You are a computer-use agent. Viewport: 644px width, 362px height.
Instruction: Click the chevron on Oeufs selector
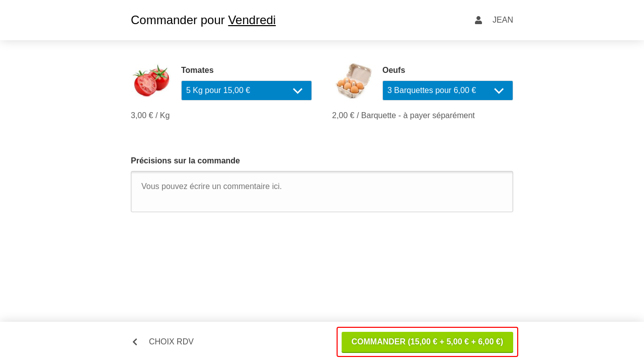(499, 91)
